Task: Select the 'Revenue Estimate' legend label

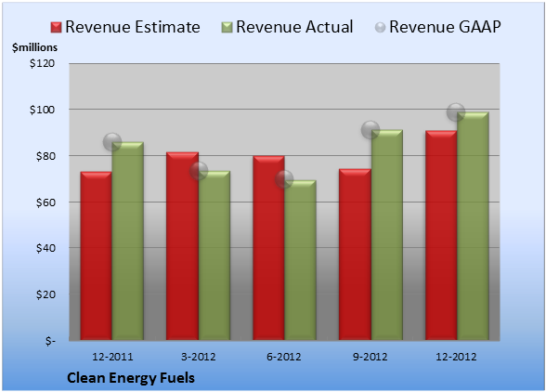Action: [133, 27]
